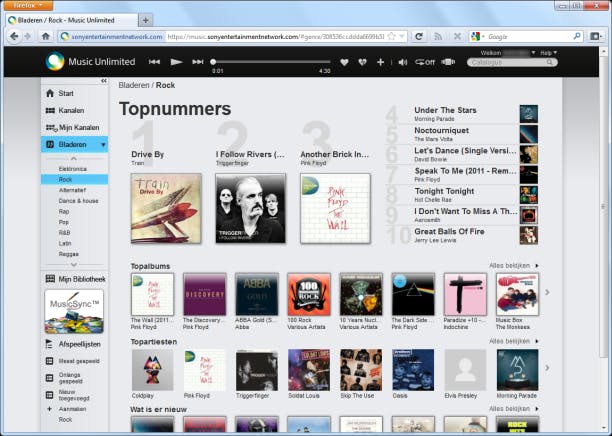Mute the player volume

click(403, 62)
